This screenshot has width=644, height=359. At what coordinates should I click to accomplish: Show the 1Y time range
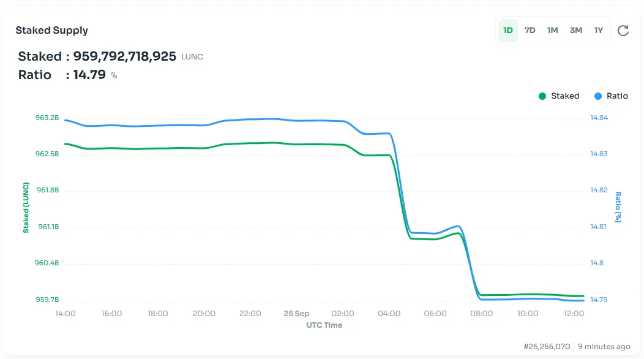pos(598,31)
